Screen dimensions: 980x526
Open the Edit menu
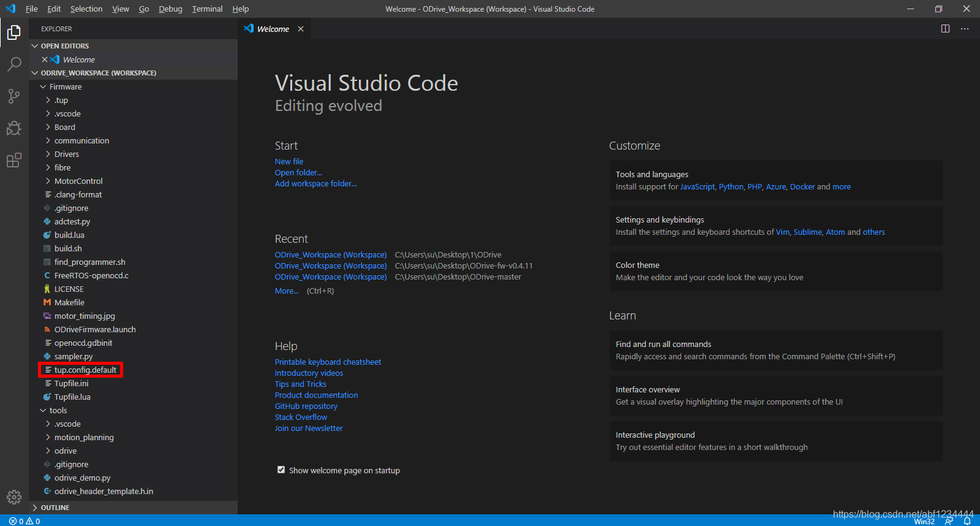54,9
